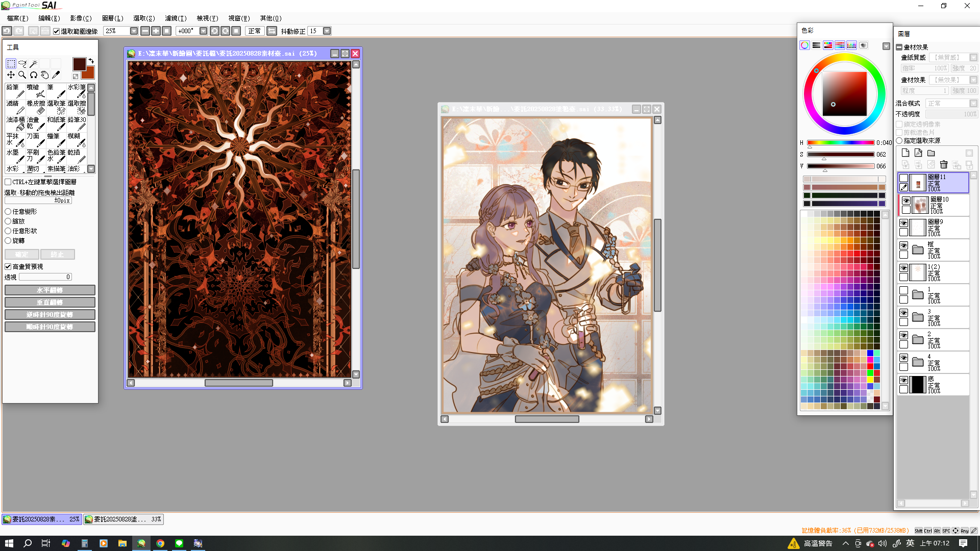Collapse the 畫材效果 section minus expander

click(x=899, y=47)
